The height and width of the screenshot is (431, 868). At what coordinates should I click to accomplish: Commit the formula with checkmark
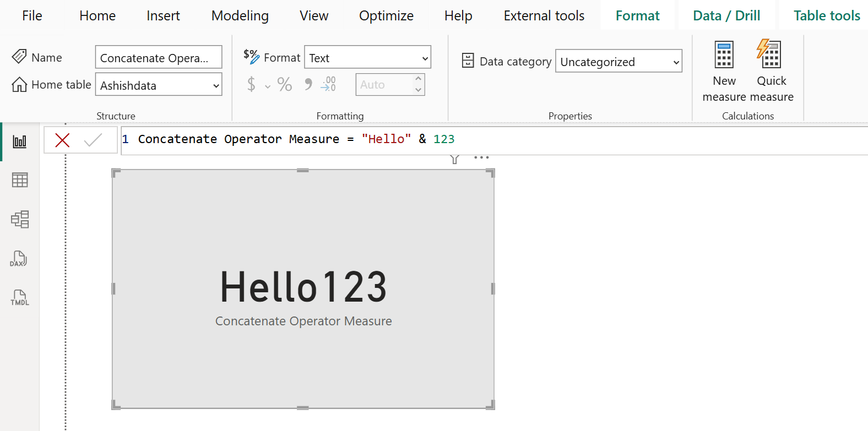pos(93,140)
